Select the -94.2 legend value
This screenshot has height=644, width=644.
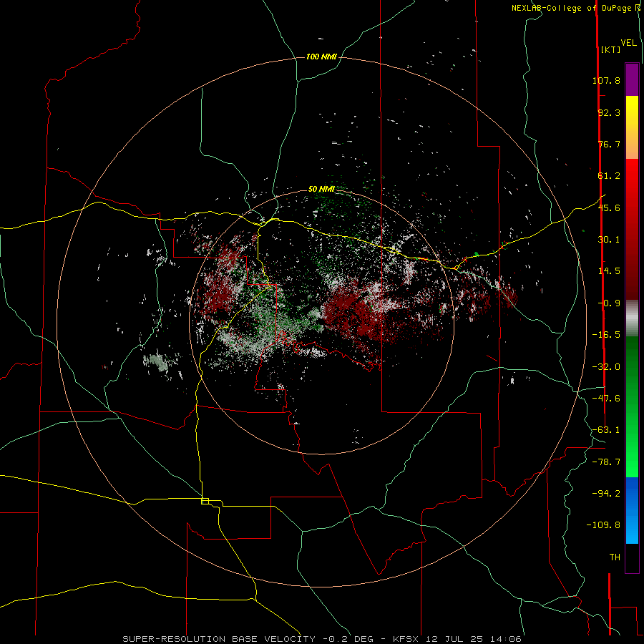pos(606,494)
